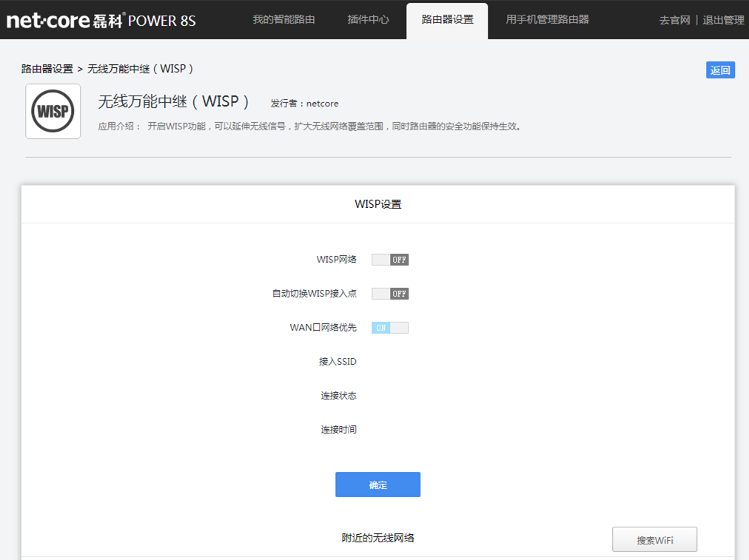
Task: Open the 插件中心 tab
Action: [x=368, y=20]
